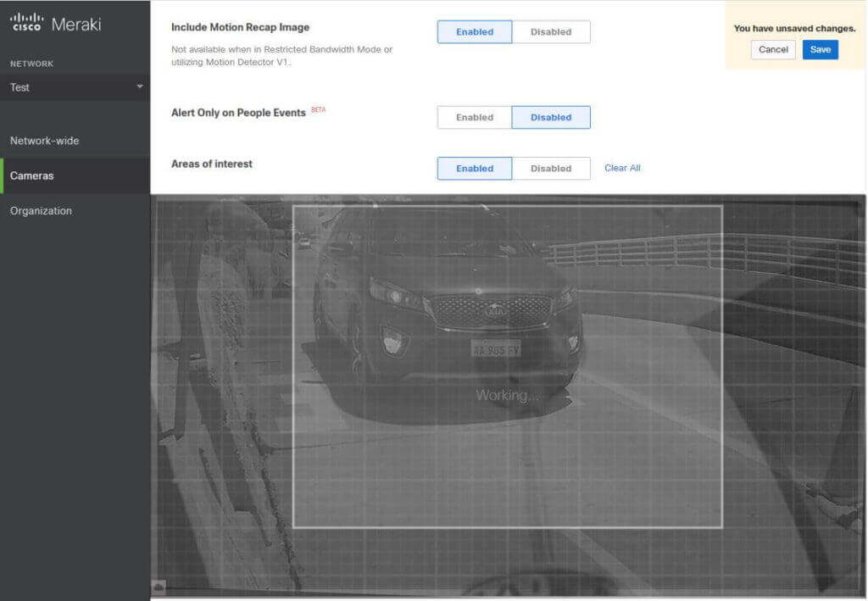Screen dimensions: 868x601
Task: Click the Cisco Meraki logo
Action: tap(55, 23)
